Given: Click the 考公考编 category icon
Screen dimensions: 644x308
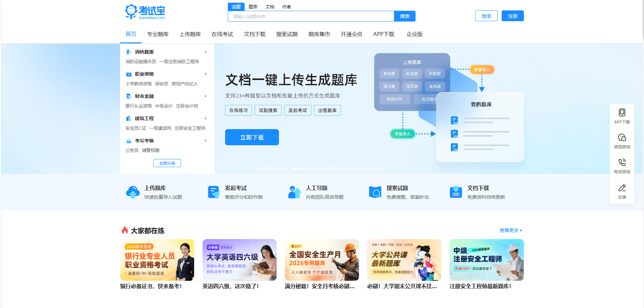Looking at the screenshot, I should (129, 141).
